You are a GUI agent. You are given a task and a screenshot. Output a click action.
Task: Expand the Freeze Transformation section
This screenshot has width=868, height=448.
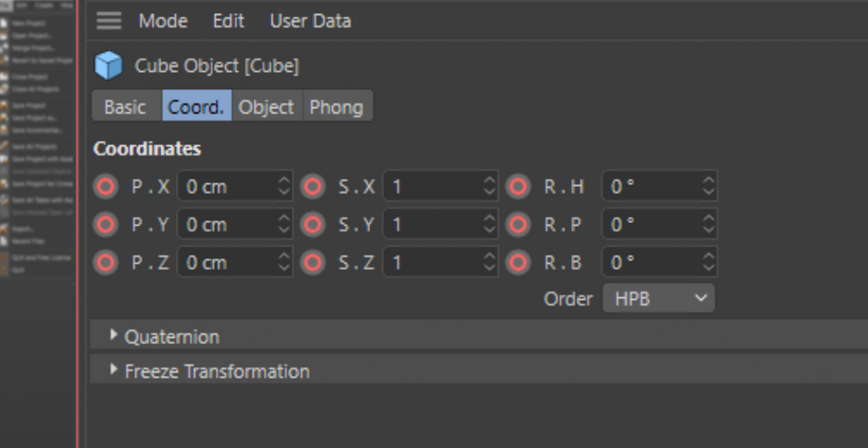coord(114,370)
